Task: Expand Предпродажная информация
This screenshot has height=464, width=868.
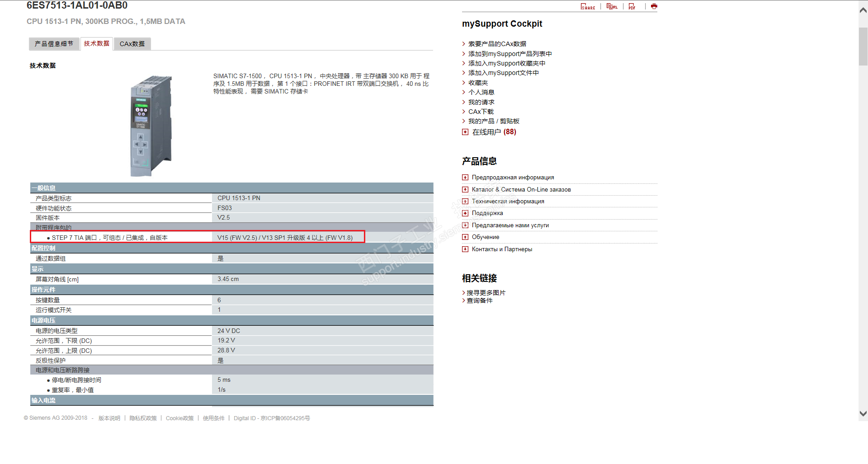Action: point(465,178)
